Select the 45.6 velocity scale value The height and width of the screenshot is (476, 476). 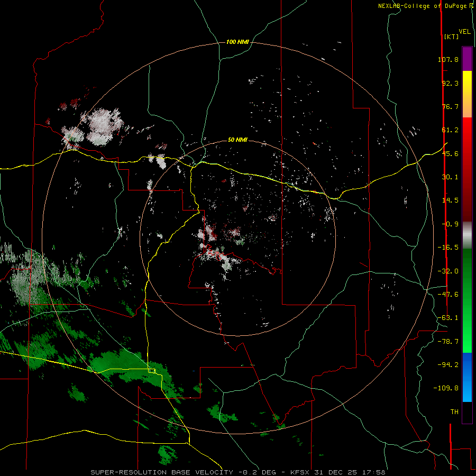point(450,153)
